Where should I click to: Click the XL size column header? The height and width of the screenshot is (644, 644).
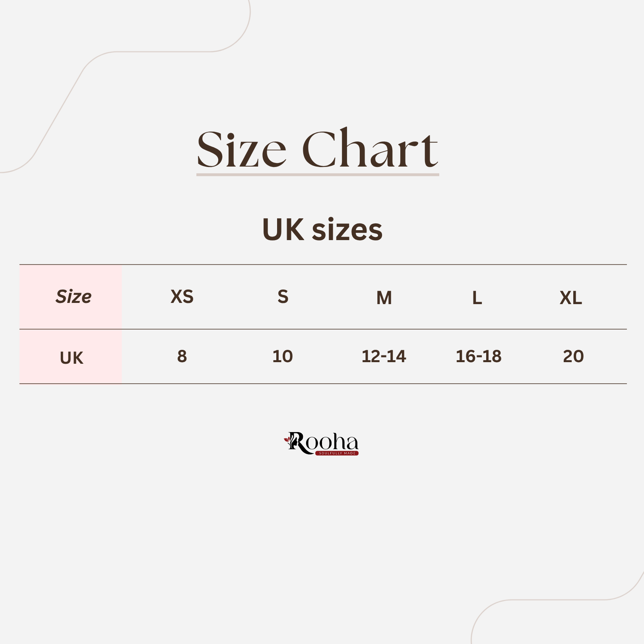[x=571, y=298]
